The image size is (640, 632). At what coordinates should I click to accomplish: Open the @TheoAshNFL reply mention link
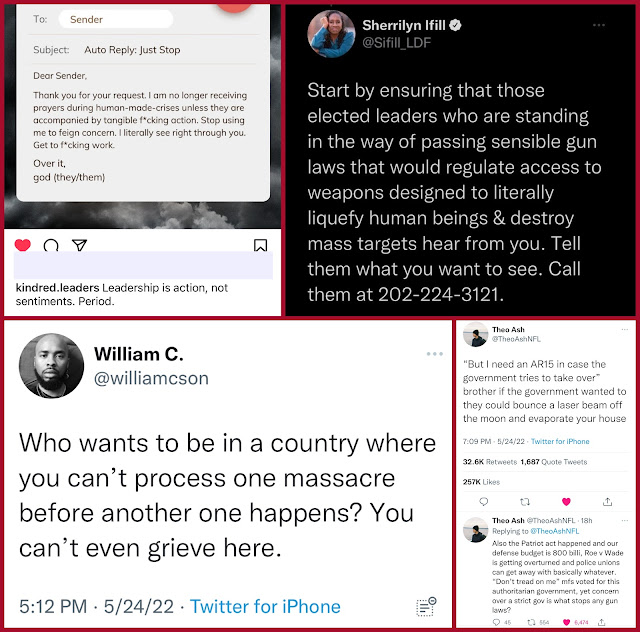(554, 531)
